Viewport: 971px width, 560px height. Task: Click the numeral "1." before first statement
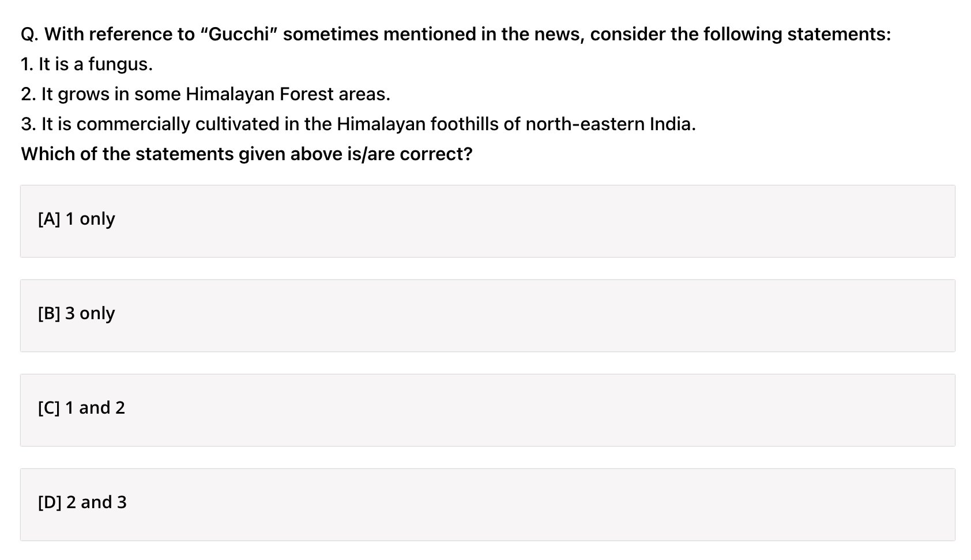(27, 65)
